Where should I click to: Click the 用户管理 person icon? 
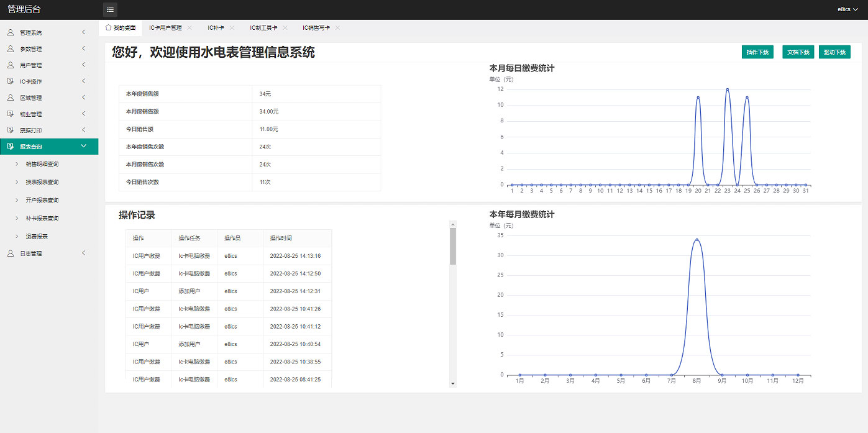(x=10, y=65)
